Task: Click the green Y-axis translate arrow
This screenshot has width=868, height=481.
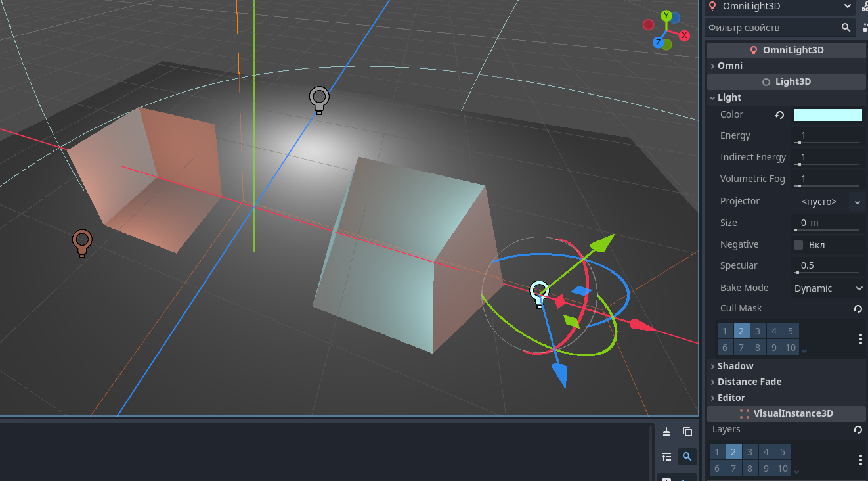Action: (x=602, y=243)
